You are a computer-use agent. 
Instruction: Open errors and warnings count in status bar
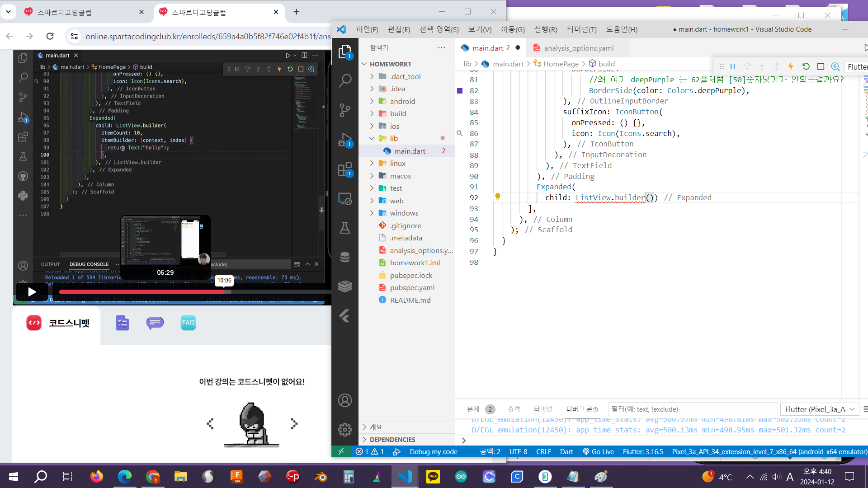370,451
